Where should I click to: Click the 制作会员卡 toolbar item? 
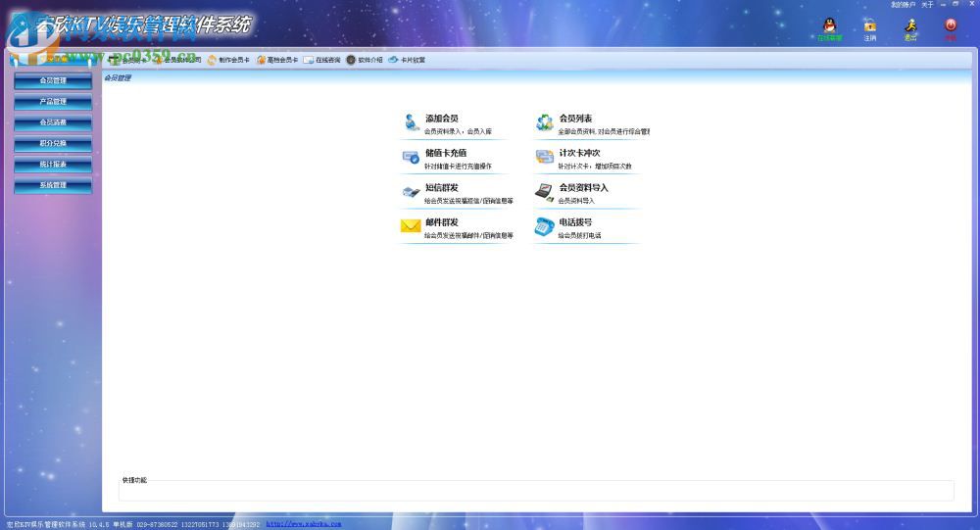tap(228, 60)
